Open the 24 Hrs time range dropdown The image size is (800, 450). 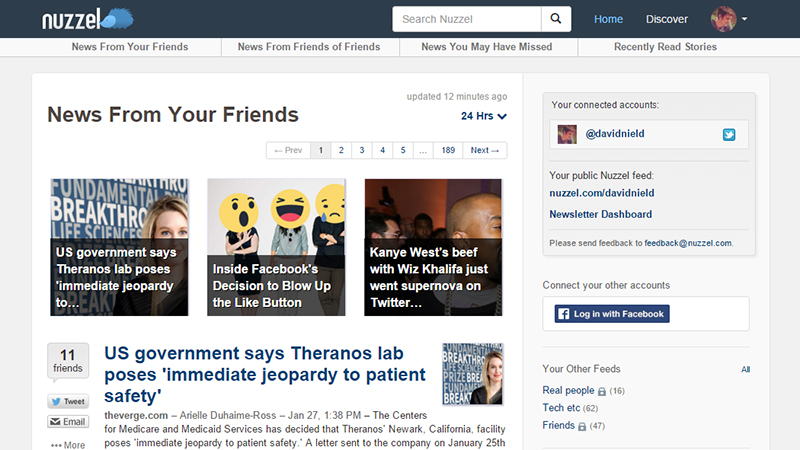pos(484,116)
